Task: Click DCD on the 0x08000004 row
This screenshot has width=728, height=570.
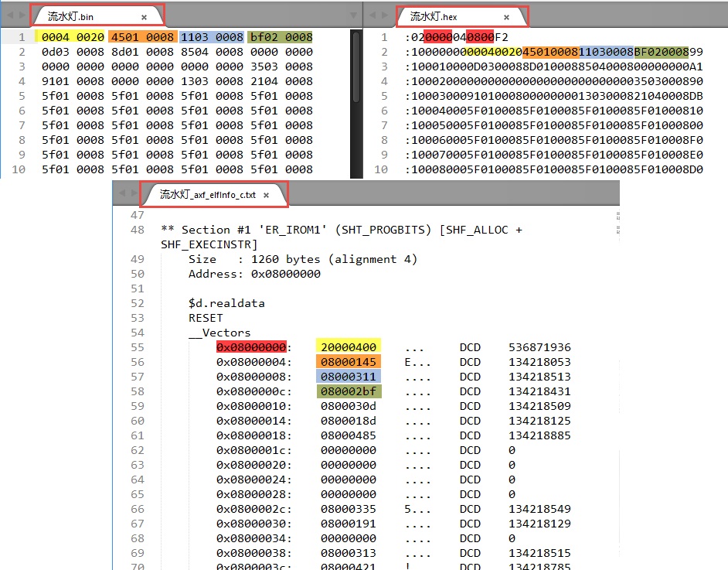Action: [x=470, y=362]
